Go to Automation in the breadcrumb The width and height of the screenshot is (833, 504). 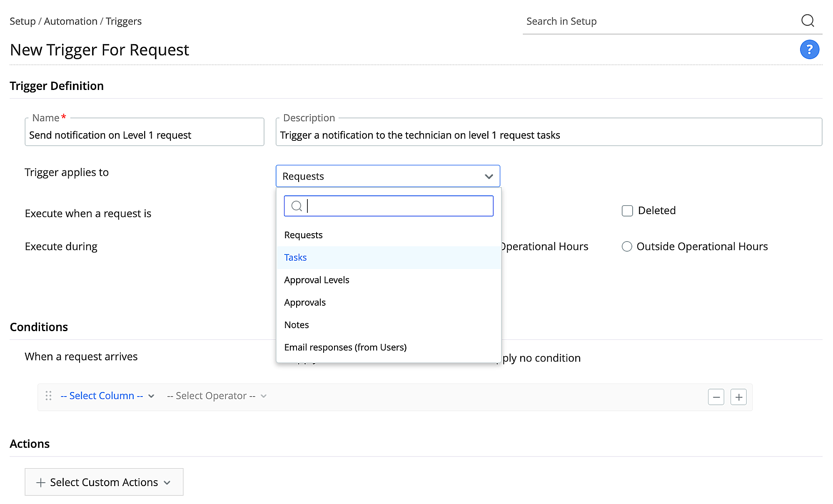pos(70,21)
